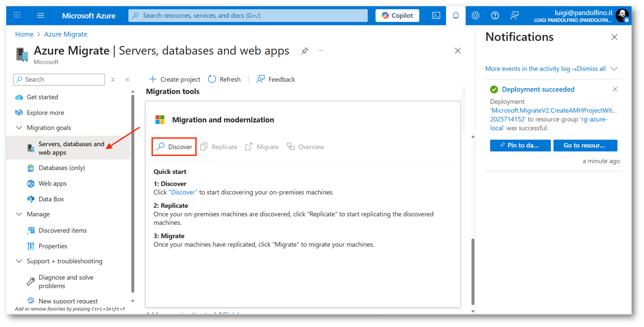Expand the notifications panel chevron
Image resolution: width=644 pixels, height=327 pixels.
tap(614, 69)
